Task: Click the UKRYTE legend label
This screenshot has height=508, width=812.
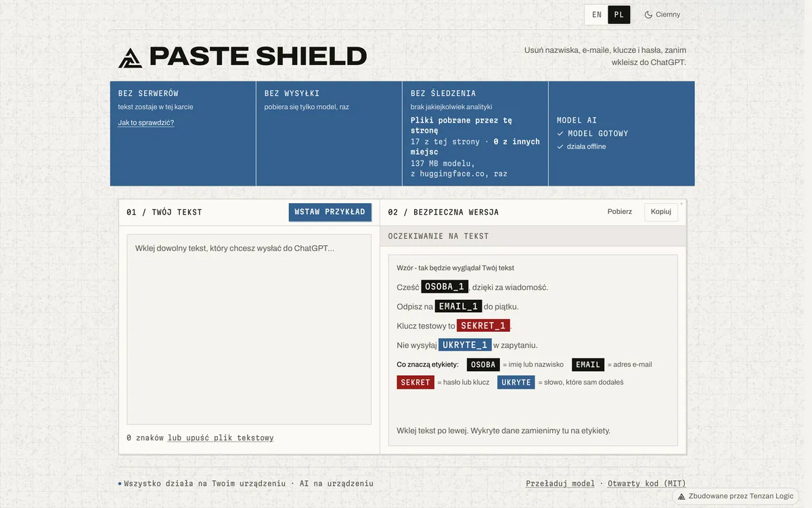Action: [516, 382]
